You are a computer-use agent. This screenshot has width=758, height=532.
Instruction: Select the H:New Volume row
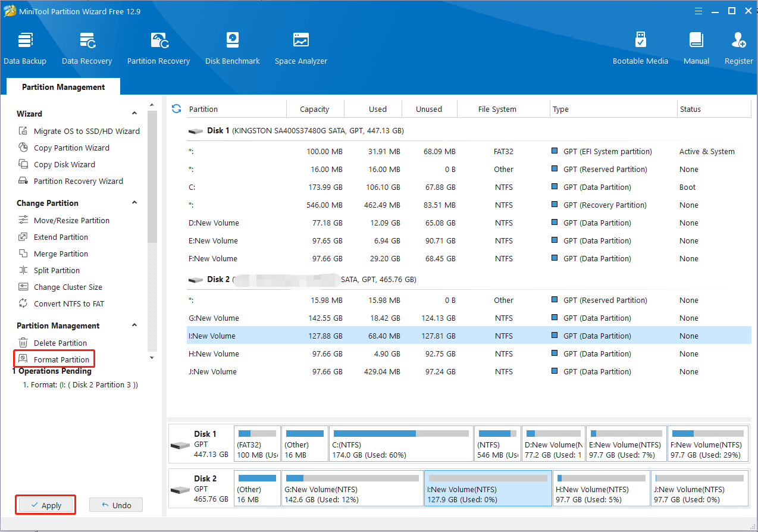point(469,353)
